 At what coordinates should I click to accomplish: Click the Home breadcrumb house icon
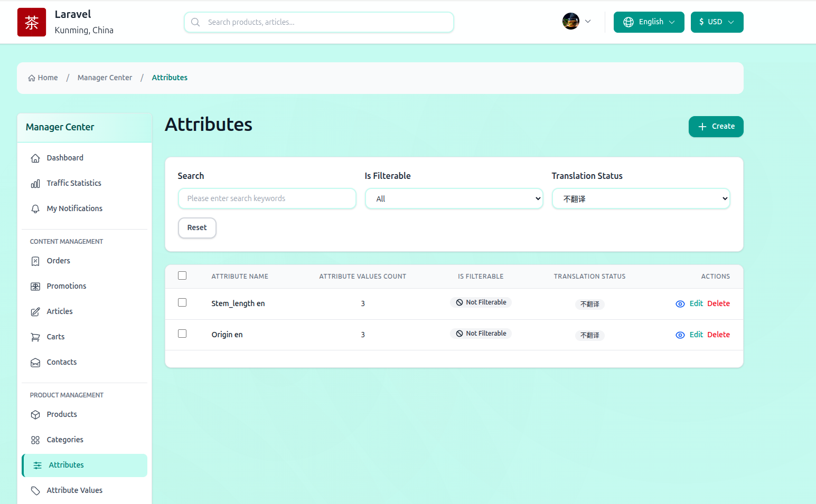[32, 78]
